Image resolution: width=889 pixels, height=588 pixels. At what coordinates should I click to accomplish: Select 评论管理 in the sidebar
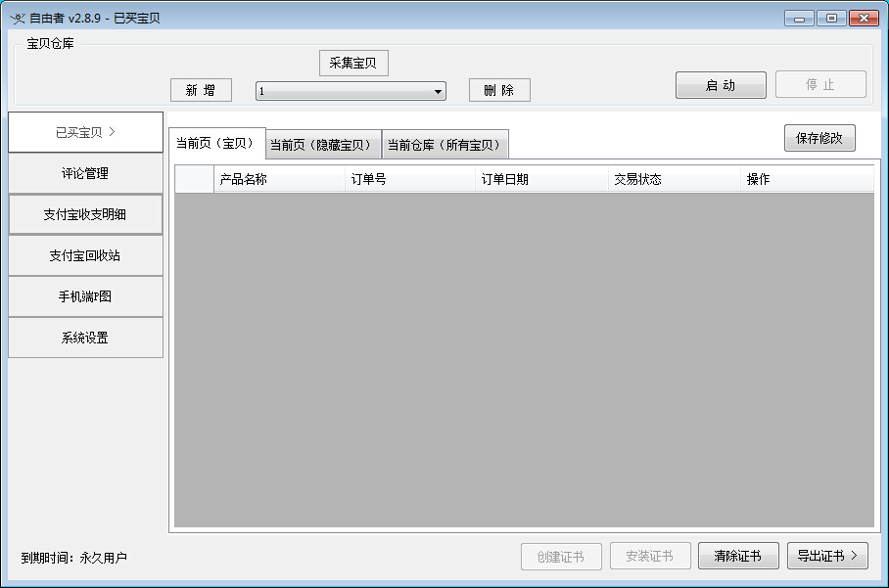coord(85,173)
